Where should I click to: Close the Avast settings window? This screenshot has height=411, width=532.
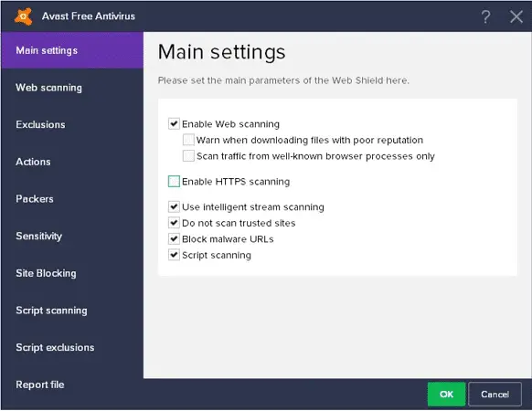(516, 16)
